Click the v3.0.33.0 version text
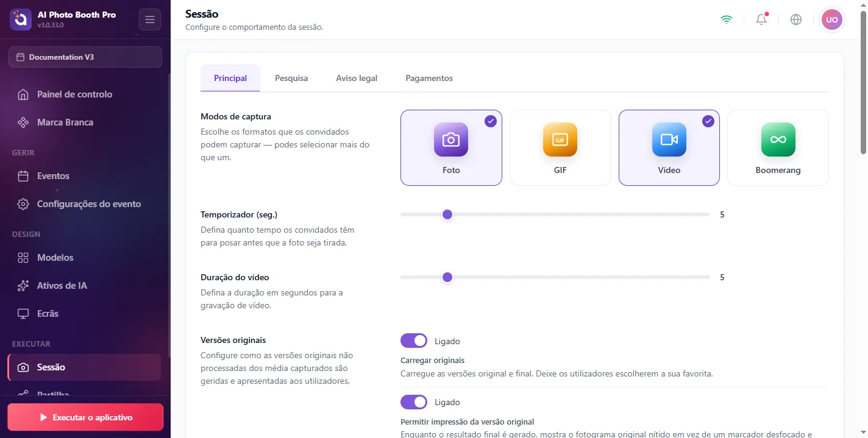Viewport: 868px width, 438px height. 51,25
